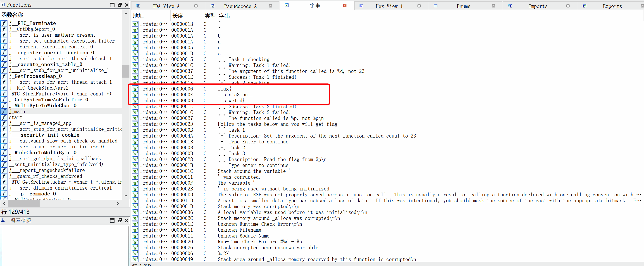Switch to the IDA View-A tab
Screen dimensions: 644x266
tap(166, 6)
